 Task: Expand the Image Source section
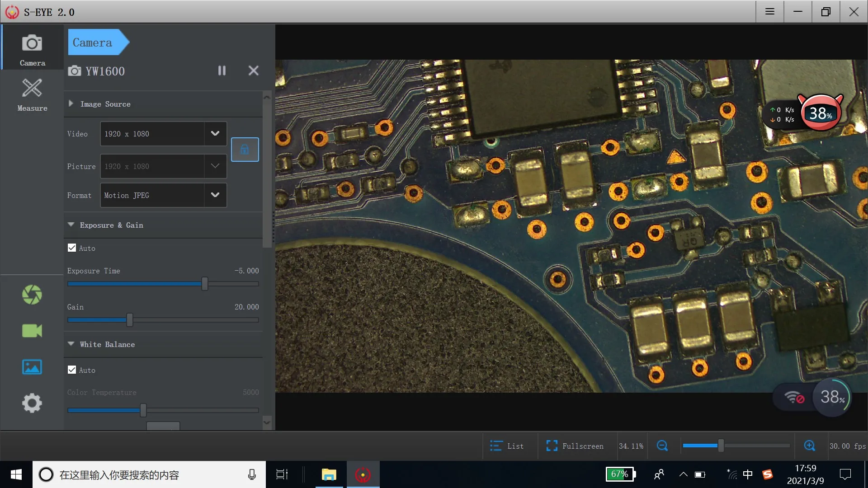(x=105, y=104)
